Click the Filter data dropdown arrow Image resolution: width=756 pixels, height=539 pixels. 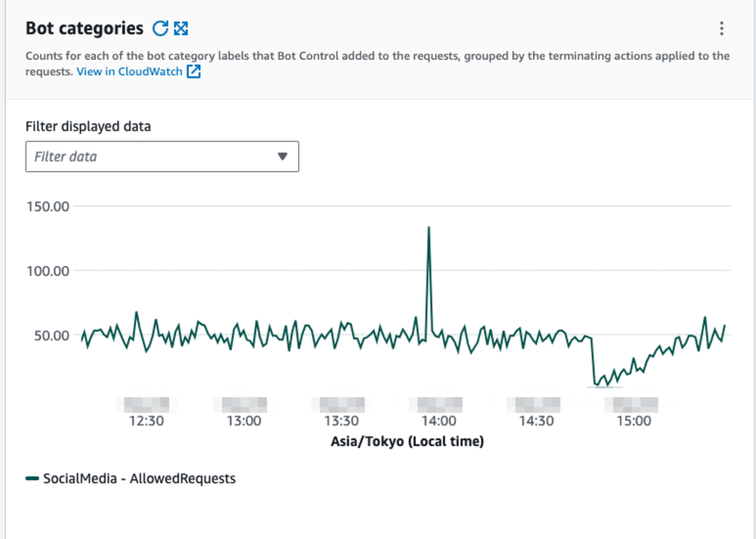point(282,156)
